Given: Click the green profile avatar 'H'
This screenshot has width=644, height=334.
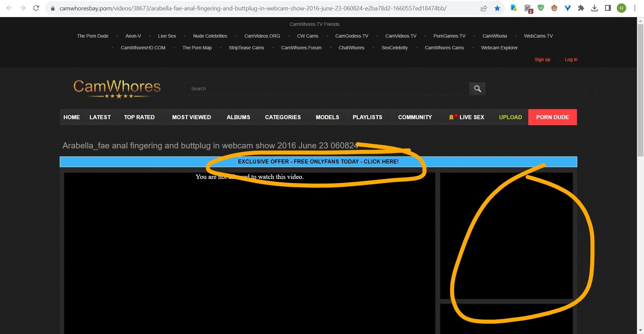Looking at the screenshot, I should click(621, 8).
